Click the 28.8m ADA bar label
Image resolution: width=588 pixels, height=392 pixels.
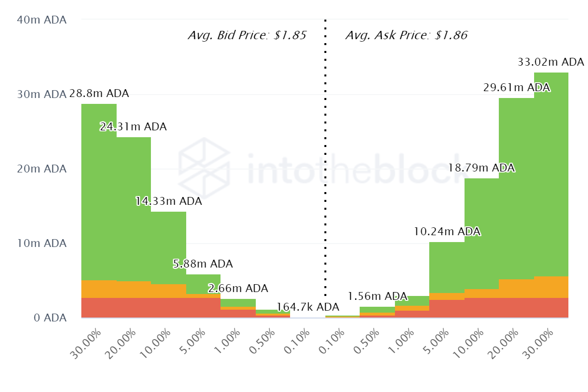(x=99, y=93)
